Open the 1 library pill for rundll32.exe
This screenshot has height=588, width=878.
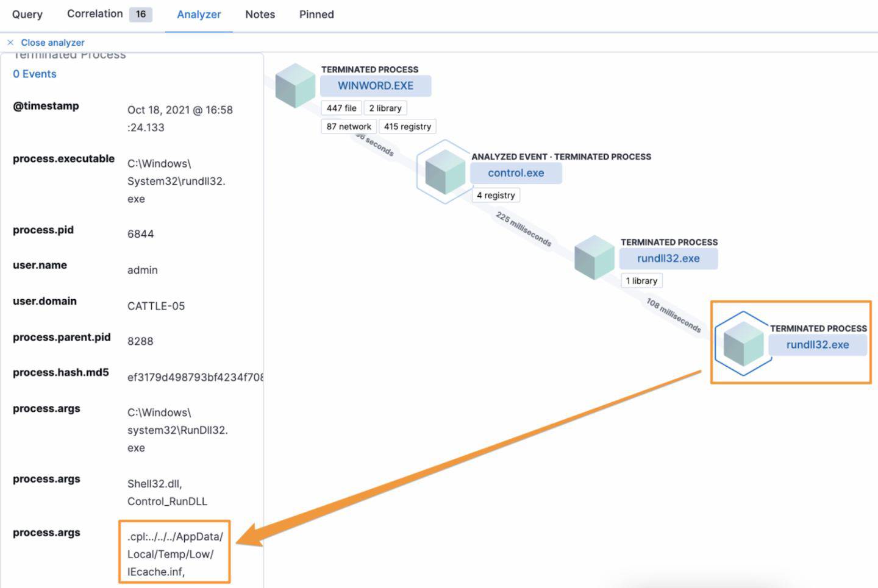(641, 280)
